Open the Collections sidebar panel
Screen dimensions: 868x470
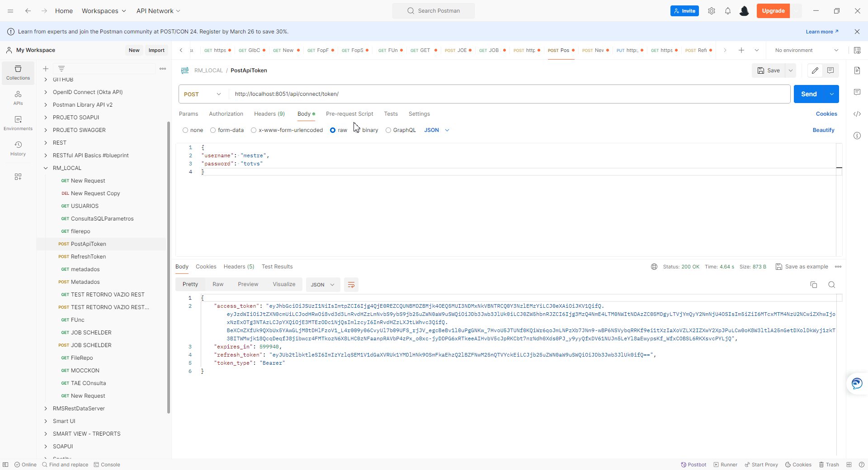pos(18,73)
